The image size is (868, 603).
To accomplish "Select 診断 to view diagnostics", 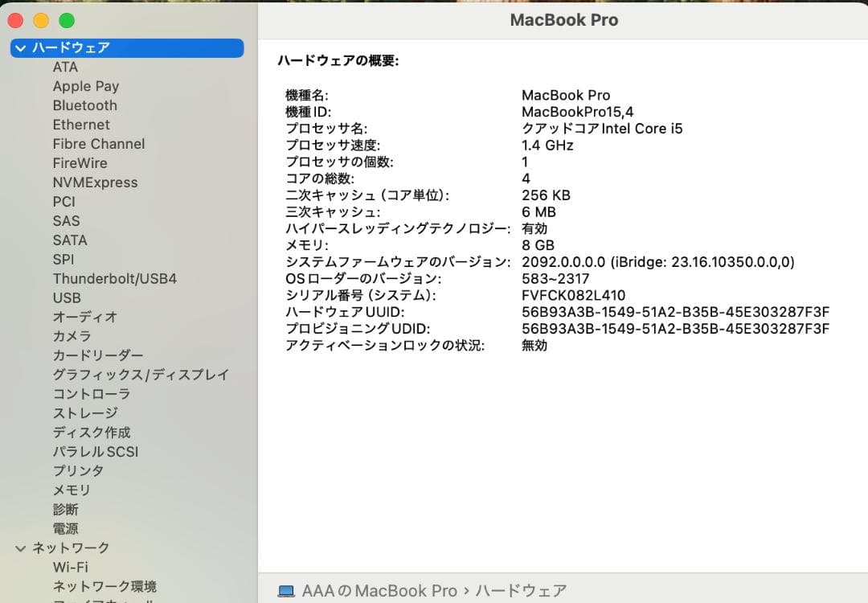I will [x=66, y=509].
